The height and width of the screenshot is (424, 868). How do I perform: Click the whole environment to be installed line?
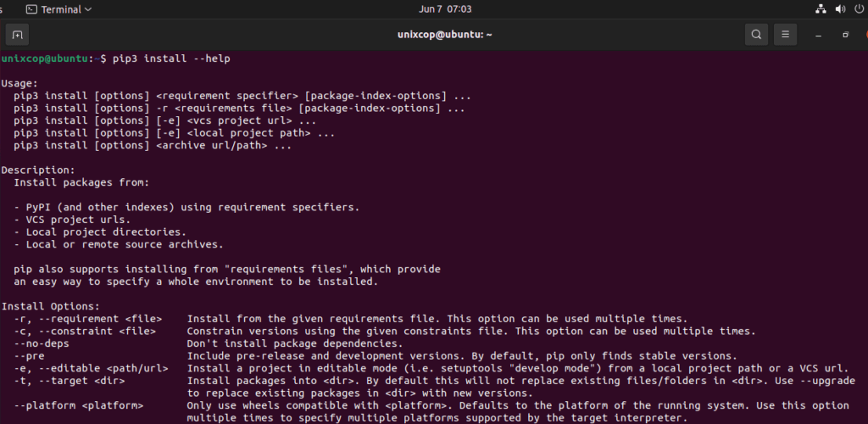point(196,282)
